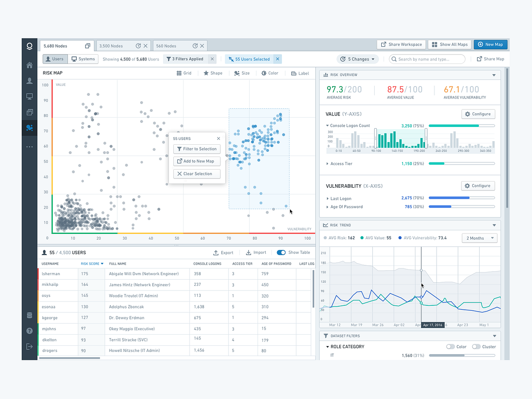Viewport: 532px width, 399px height.
Task: Select the 5,680 Nodes tab
Action: [x=66, y=46]
